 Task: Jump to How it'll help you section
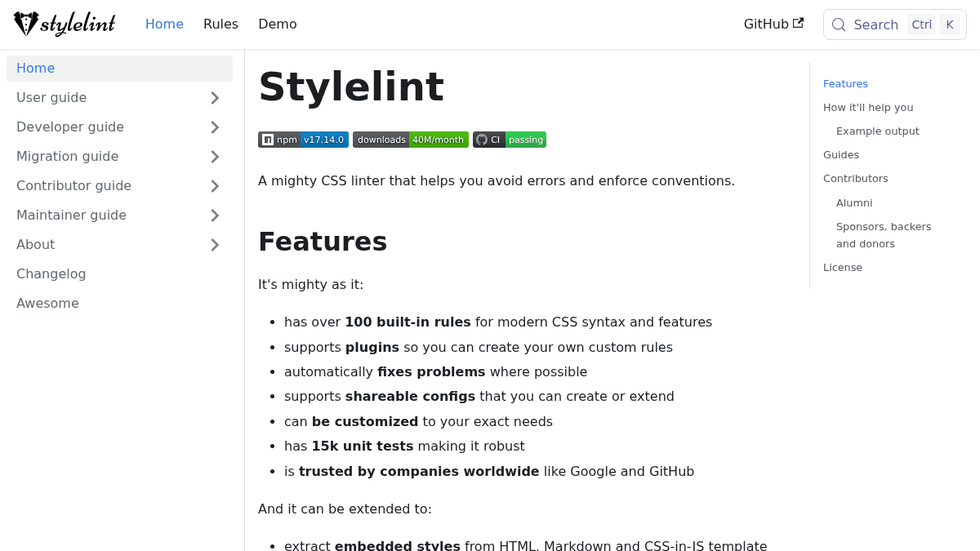click(868, 108)
